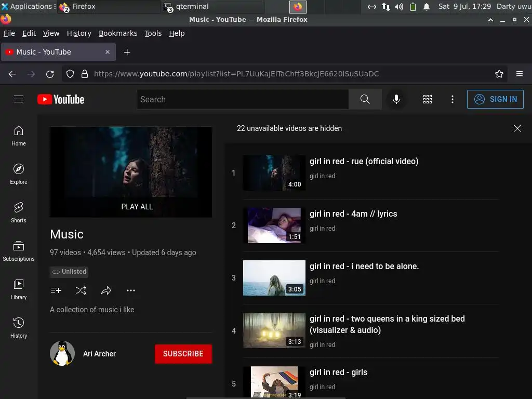532x399 pixels.
Task: Open History in the sidebar
Action: pos(19,328)
